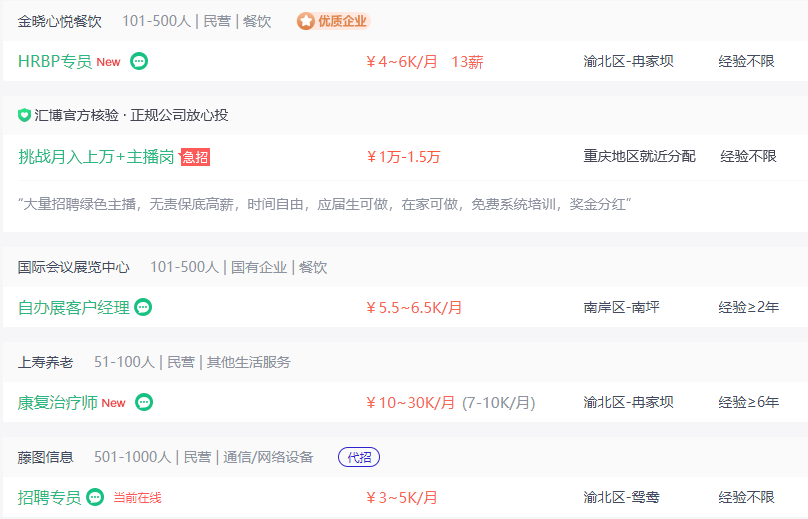The image size is (808, 519).
Task: Click the 代招 outlined badge
Action: [x=359, y=457]
